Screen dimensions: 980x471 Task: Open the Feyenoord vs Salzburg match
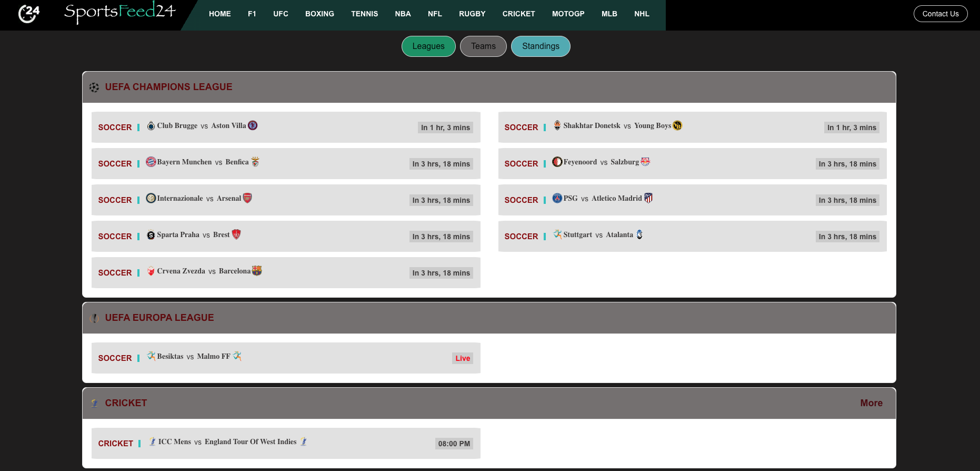(693, 163)
